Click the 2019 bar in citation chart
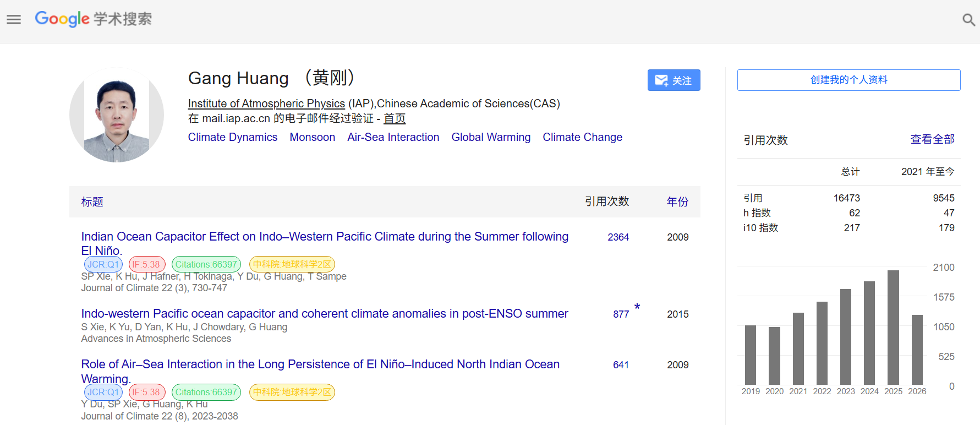 pos(751,355)
